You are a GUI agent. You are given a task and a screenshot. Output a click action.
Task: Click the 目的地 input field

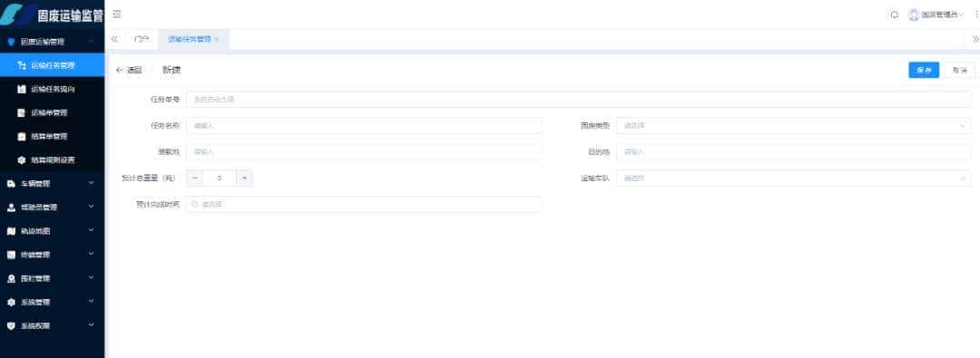[794, 152]
